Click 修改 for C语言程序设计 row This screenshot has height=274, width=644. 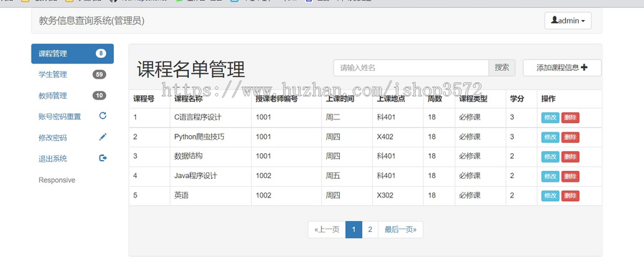click(x=550, y=117)
